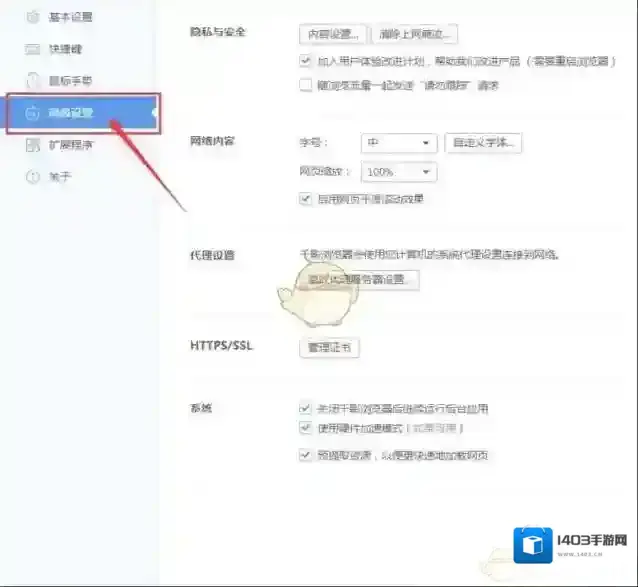Toggle 启用网页平滑滚动效果 checkbox
This screenshot has height=587, width=638.
(x=305, y=199)
